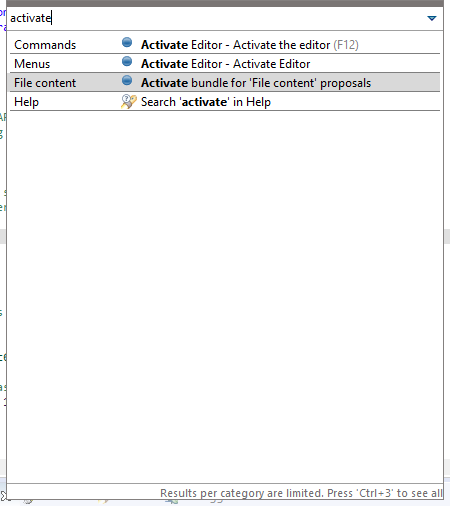Click inside the 'activate' search field
450x506 pixels.
coord(217,18)
